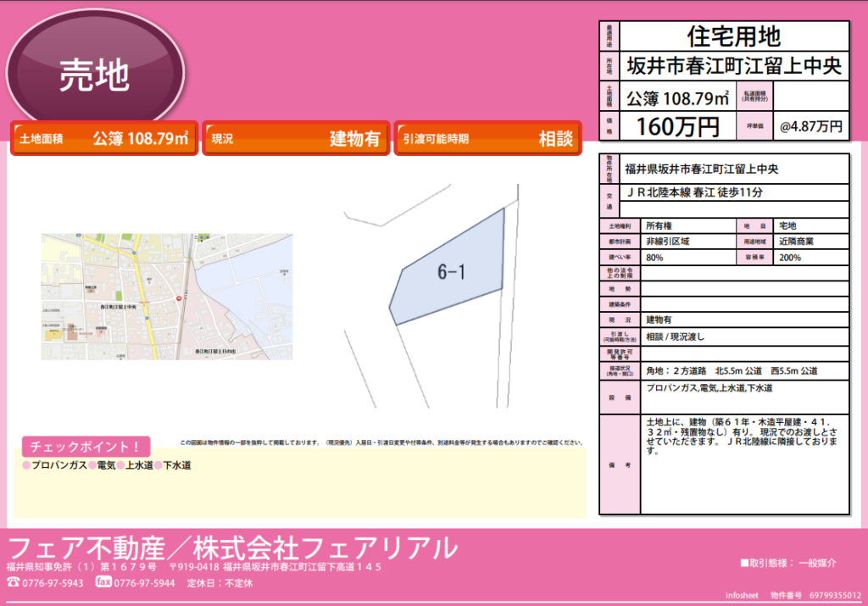Image resolution: width=868 pixels, height=606 pixels.
Task: Click the 住宅用地 heading cell
Action: click(x=734, y=36)
